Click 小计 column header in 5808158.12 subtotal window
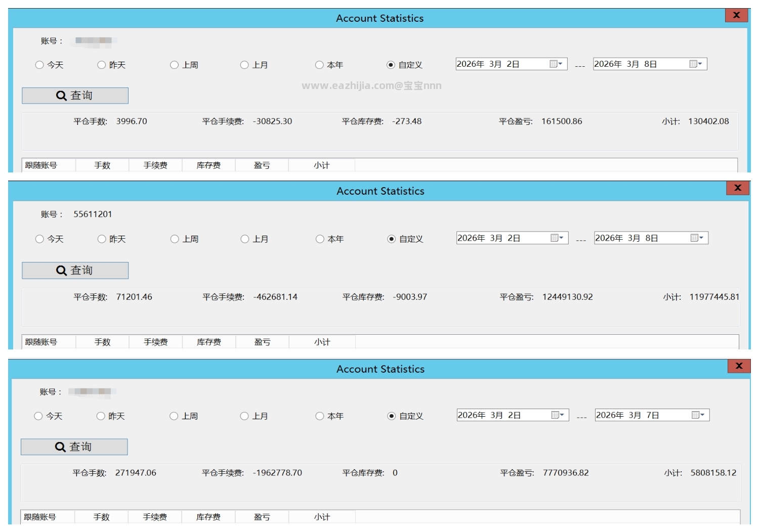Image resolution: width=759 pixels, height=532 pixels. coord(322,517)
